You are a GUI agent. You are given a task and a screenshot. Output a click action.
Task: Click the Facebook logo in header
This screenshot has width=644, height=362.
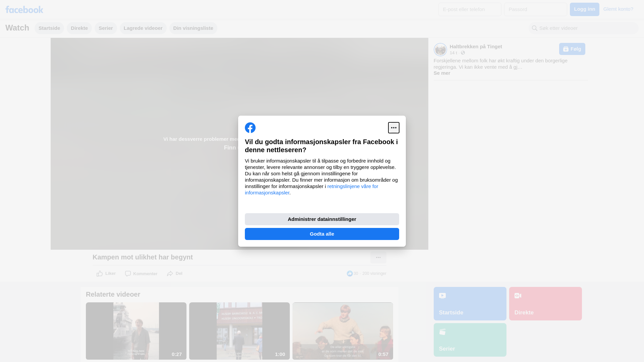pyautogui.click(x=24, y=9)
